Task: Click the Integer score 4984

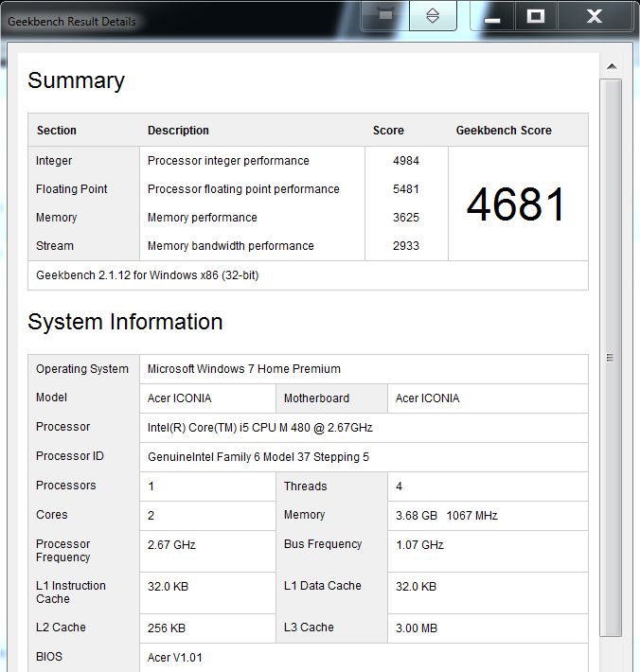Action: click(406, 161)
